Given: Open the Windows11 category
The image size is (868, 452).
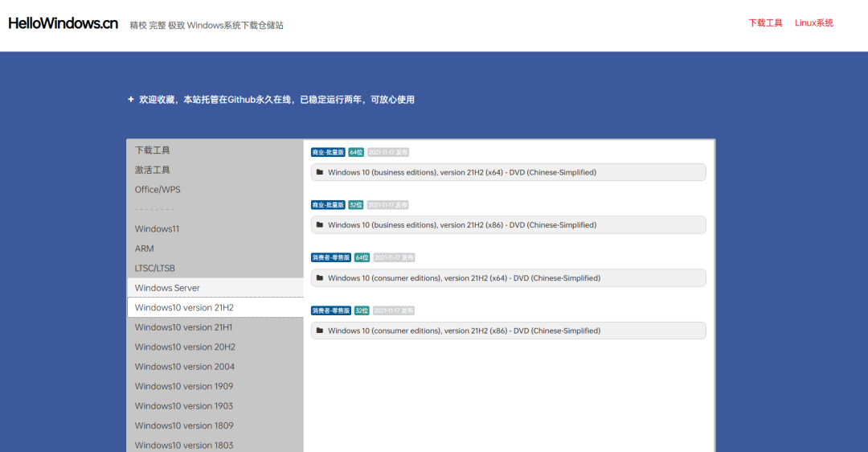Looking at the screenshot, I should pyautogui.click(x=157, y=228).
